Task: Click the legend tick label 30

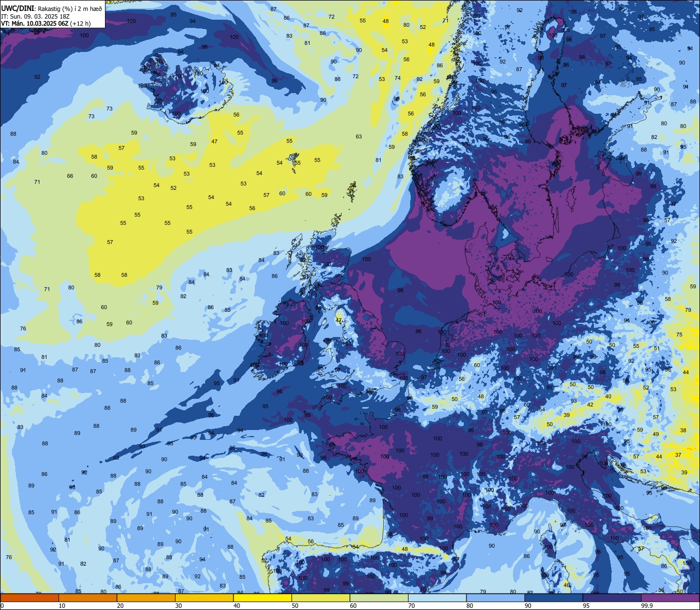Action: point(178,606)
